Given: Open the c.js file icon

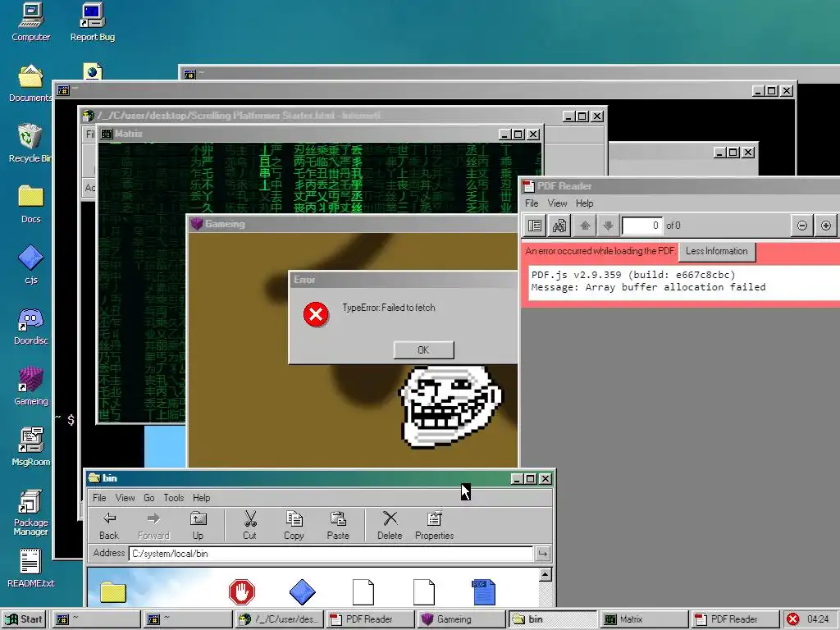Looking at the screenshot, I should tap(30, 265).
